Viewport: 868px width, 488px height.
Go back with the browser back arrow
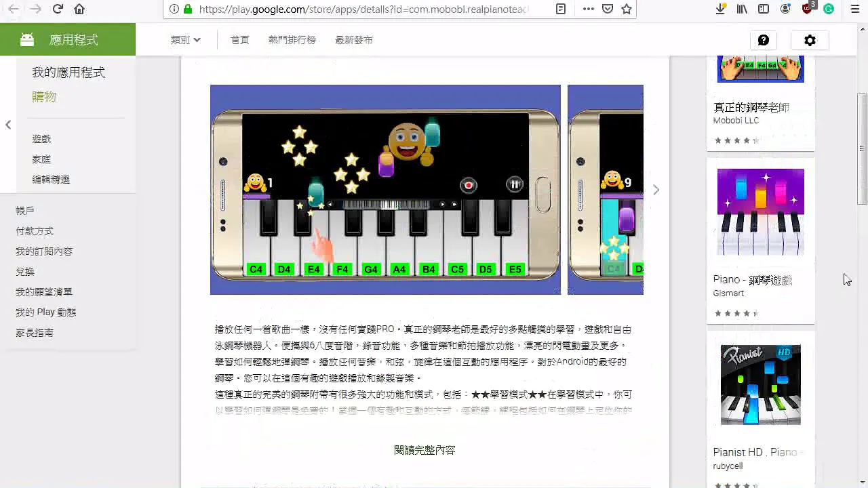point(14,9)
